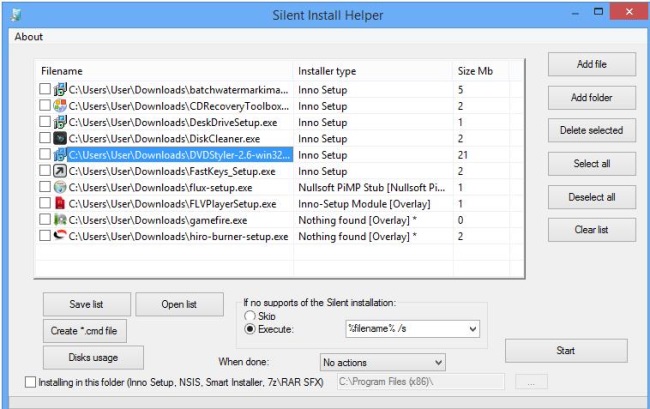Click the DVDStyler-2.6-win32 file icon
The height and width of the screenshot is (409, 650).
coord(60,155)
